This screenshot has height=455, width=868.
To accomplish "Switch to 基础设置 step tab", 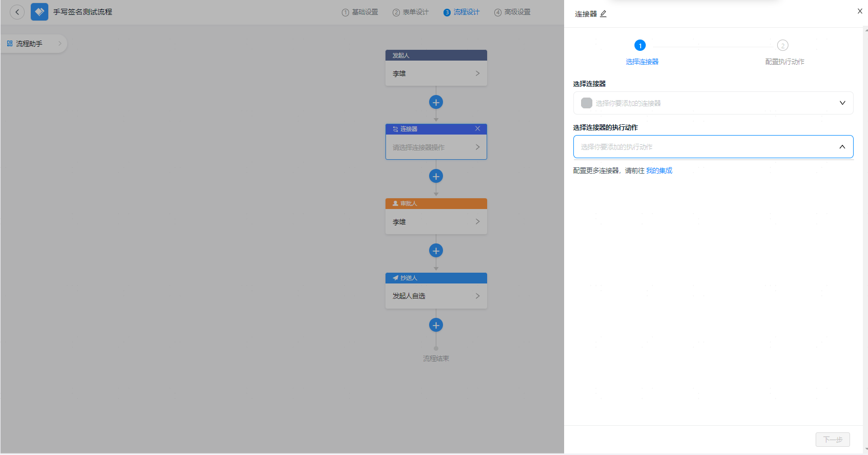I will (360, 12).
